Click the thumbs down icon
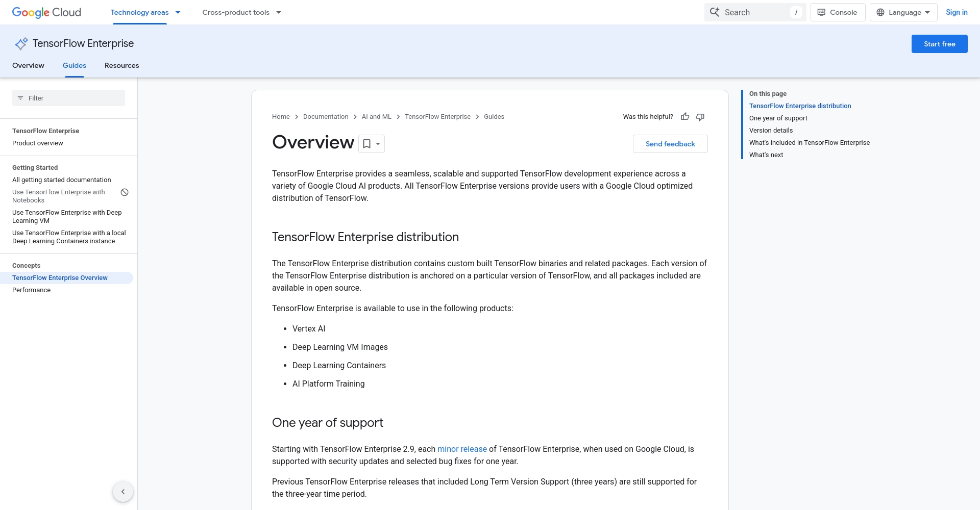Image resolution: width=980 pixels, height=510 pixels. [700, 117]
